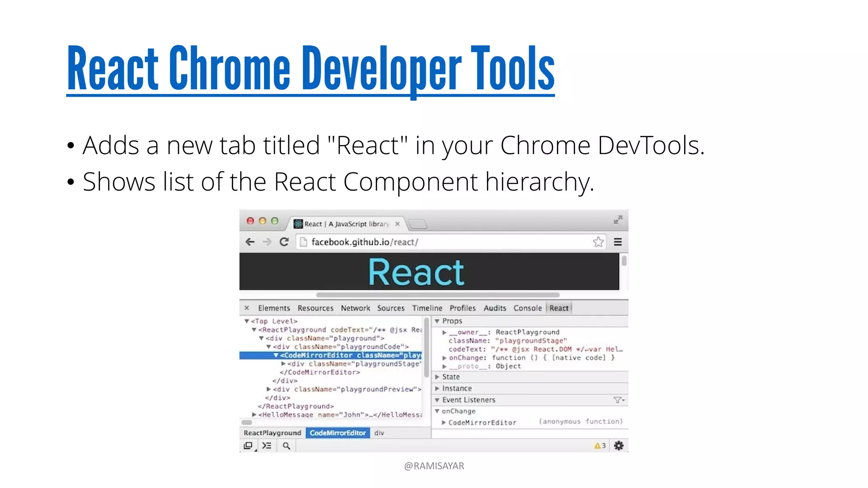Expand the State section
The height and width of the screenshot is (488, 868).
point(437,377)
